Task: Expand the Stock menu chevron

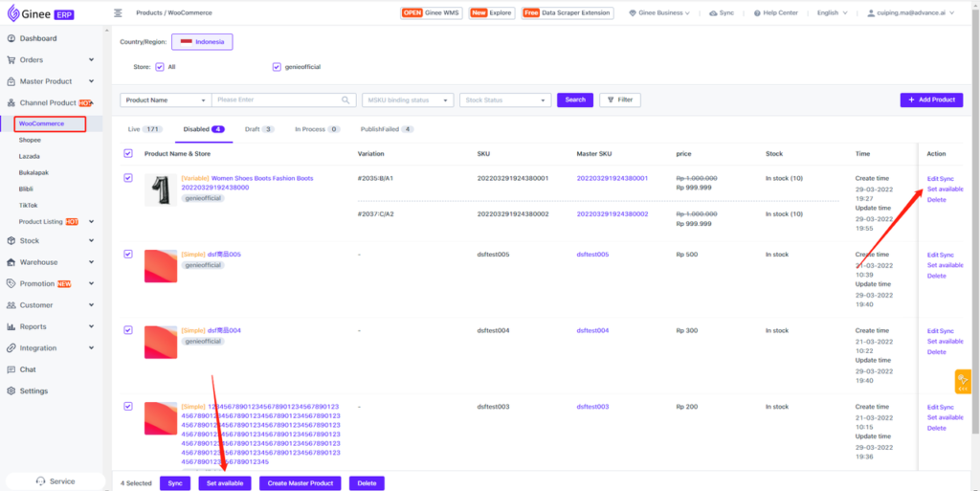Action: [91, 241]
